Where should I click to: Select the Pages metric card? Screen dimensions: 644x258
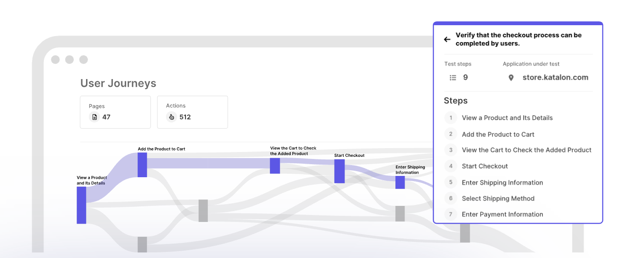[115, 112]
